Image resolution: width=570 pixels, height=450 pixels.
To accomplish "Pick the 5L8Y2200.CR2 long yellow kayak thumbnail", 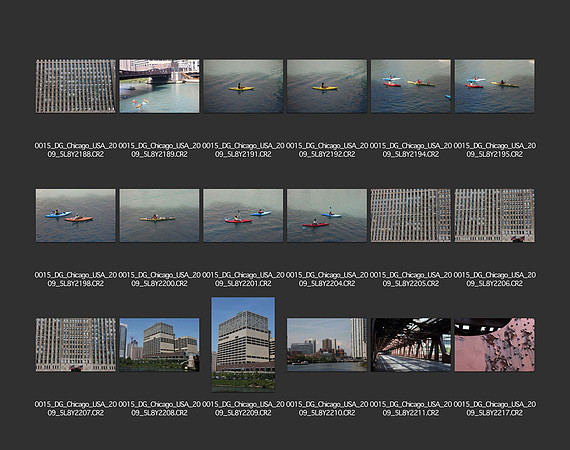I will [159, 215].
